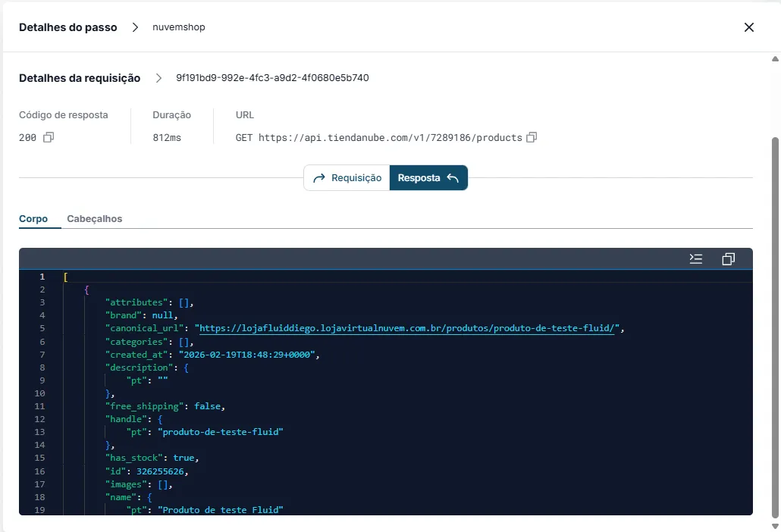The width and height of the screenshot is (781, 532).
Task: Click the Detalhes da requisição breadcrumb
Action: tap(80, 78)
